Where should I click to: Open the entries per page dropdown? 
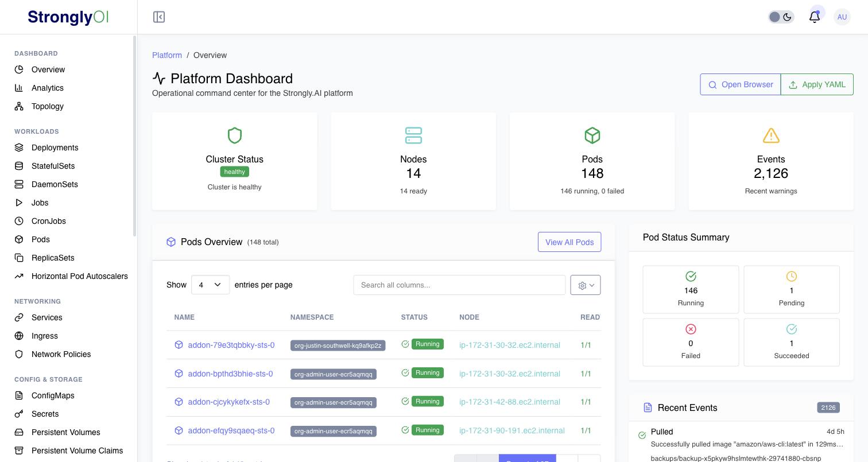(210, 285)
